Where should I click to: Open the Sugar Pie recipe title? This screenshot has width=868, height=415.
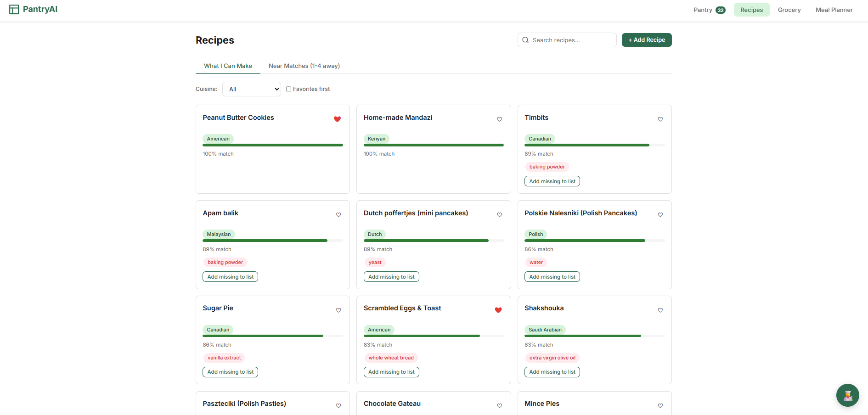[x=218, y=308]
